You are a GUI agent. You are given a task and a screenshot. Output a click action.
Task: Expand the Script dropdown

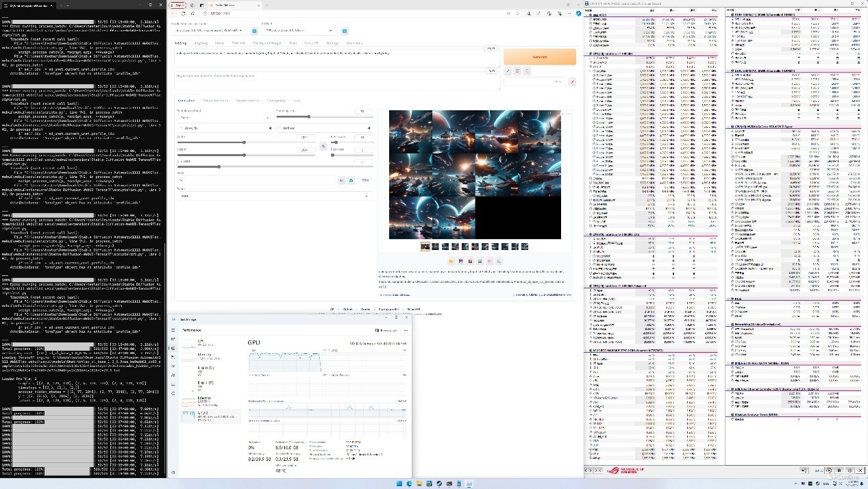click(275, 196)
